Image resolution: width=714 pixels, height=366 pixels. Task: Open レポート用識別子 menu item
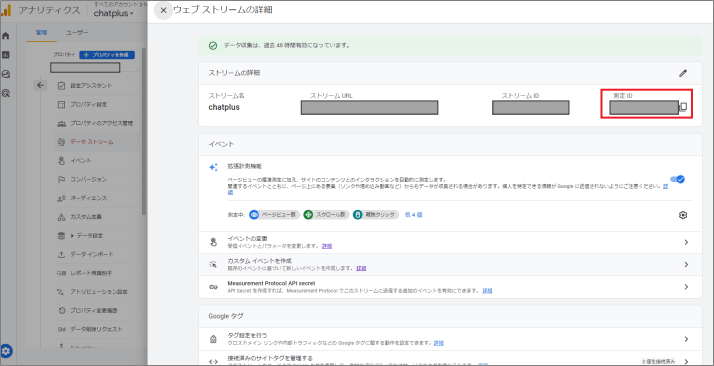pyautogui.click(x=96, y=273)
